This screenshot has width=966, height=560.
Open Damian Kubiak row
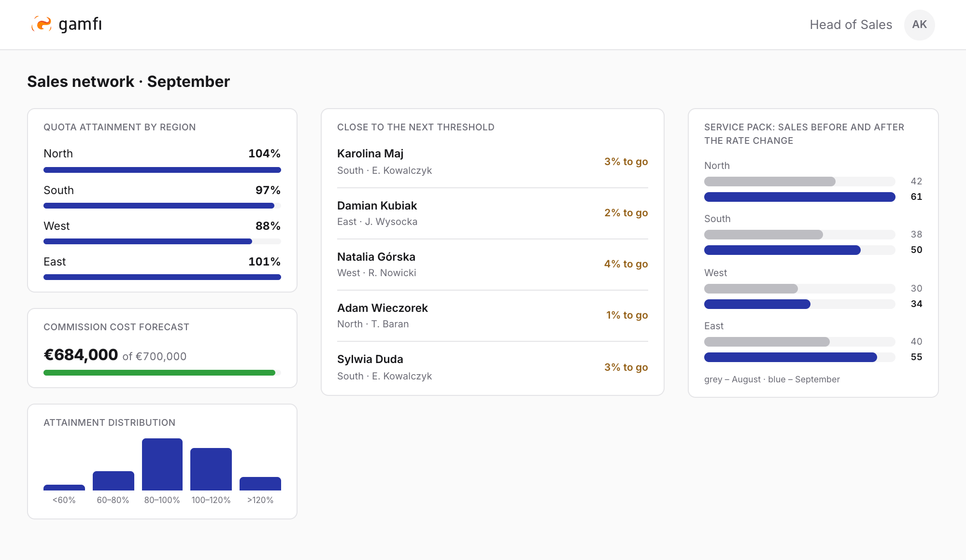click(493, 213)
